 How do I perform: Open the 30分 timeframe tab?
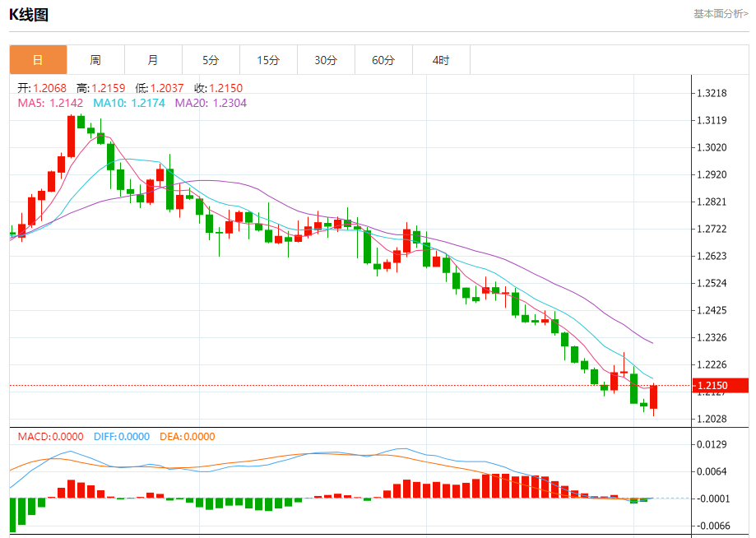[326, 60]
